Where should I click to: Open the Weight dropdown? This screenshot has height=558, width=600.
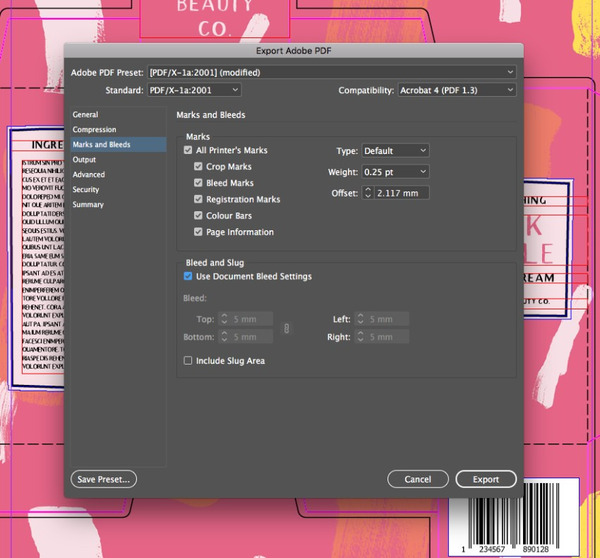395,172
